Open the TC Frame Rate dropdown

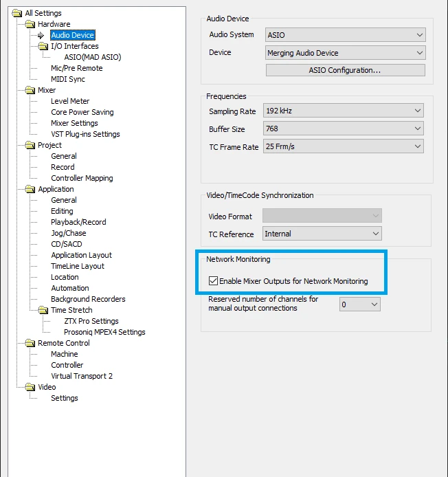click(344, 146)
